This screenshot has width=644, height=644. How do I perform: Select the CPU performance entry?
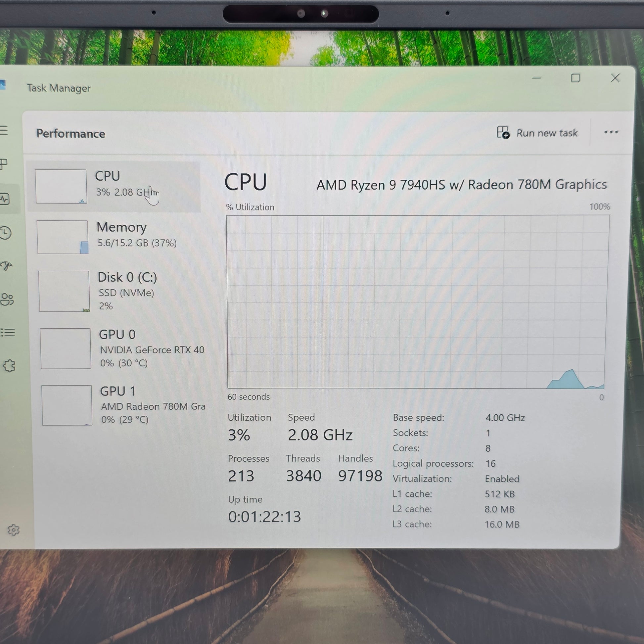tap(113, 186)
